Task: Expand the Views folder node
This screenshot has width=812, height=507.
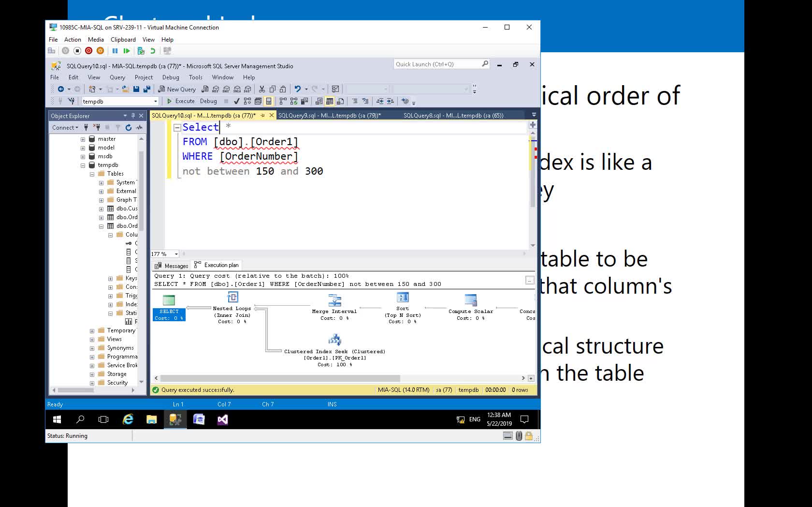Action: 92,340
